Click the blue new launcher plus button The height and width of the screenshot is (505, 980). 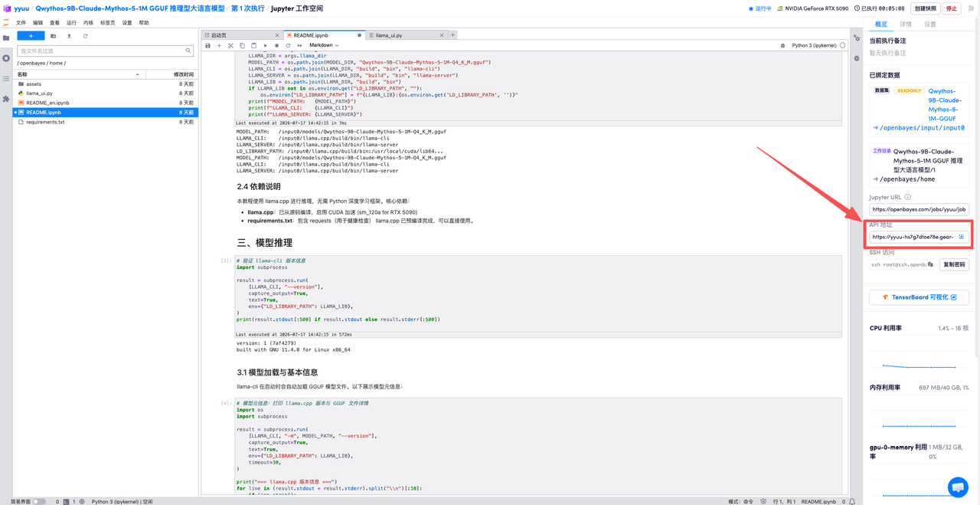pyautogui.click(x=31, y=36)
